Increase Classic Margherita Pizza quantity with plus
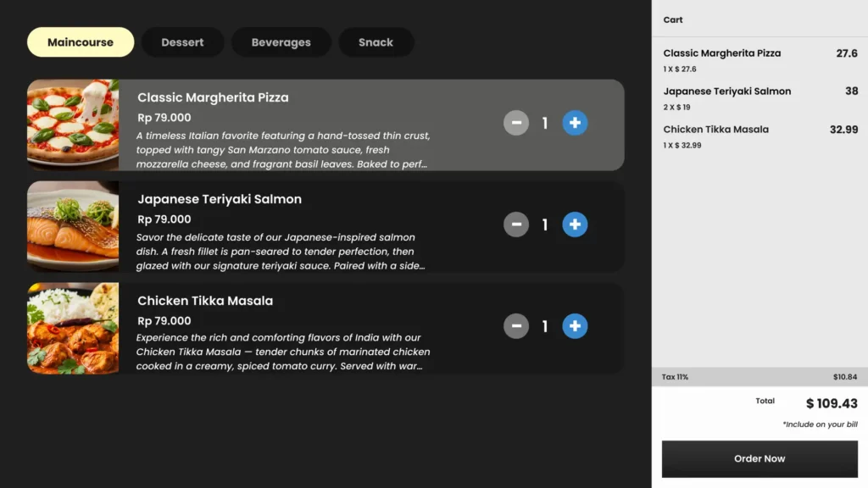This screenshot has height=488, width=868. click(x=575, y=124)
